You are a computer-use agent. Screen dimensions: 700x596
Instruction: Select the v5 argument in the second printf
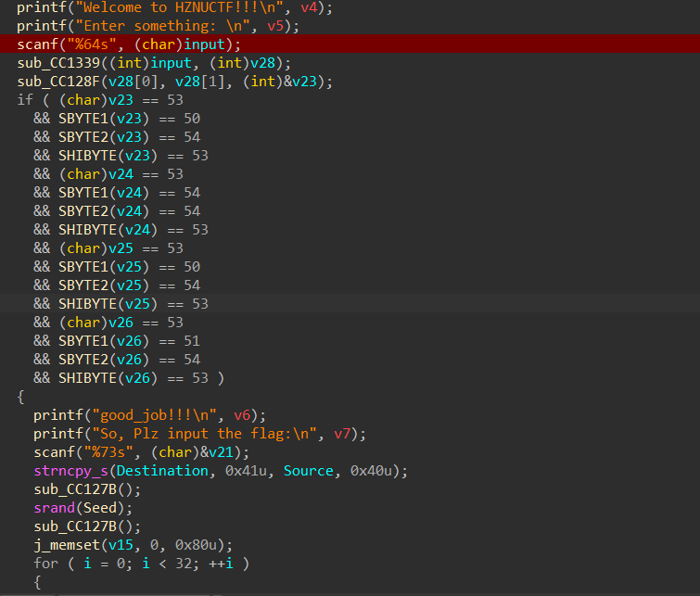coord(275,26)
